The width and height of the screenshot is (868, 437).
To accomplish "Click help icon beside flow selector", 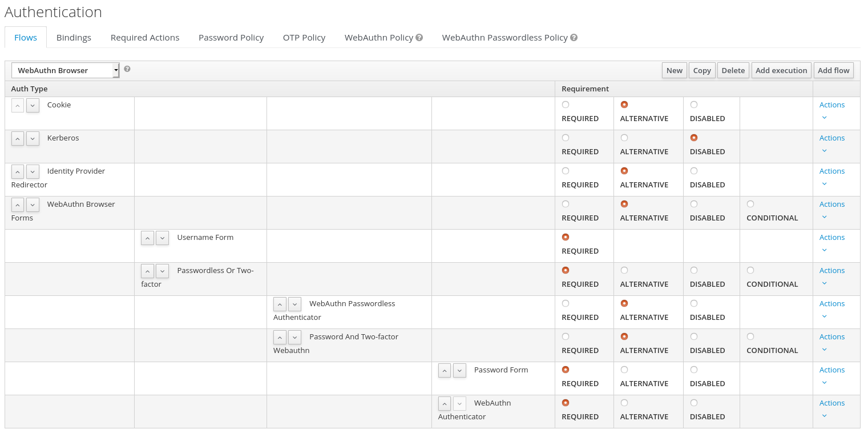I will click(127, 69).
